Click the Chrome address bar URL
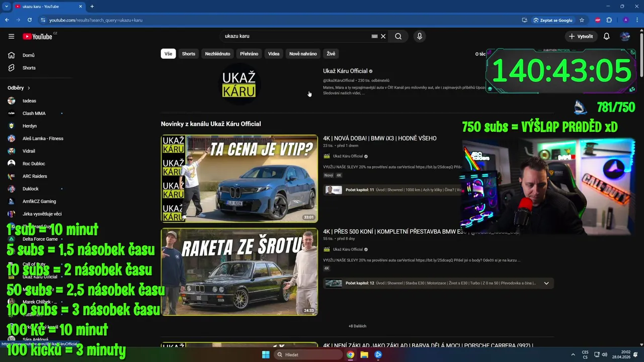 96,20
